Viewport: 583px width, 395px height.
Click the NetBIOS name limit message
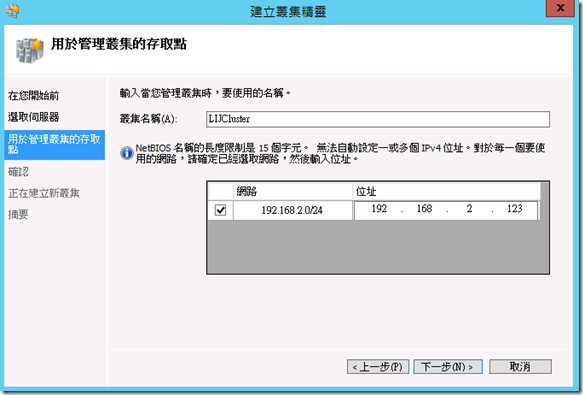[340, 154]
